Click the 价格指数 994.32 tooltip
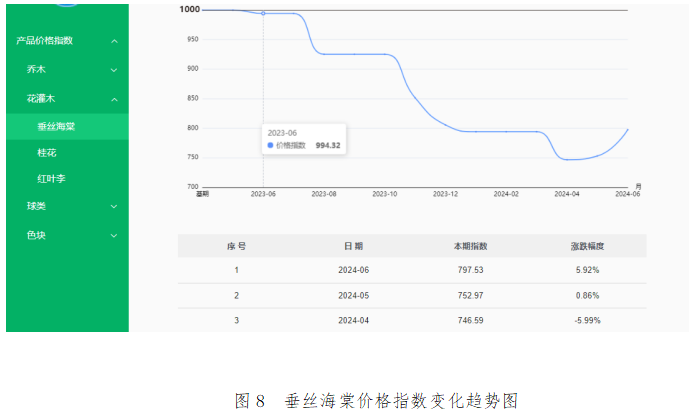The width and height of the screenshot is (689, 413). tap(304, 139)
